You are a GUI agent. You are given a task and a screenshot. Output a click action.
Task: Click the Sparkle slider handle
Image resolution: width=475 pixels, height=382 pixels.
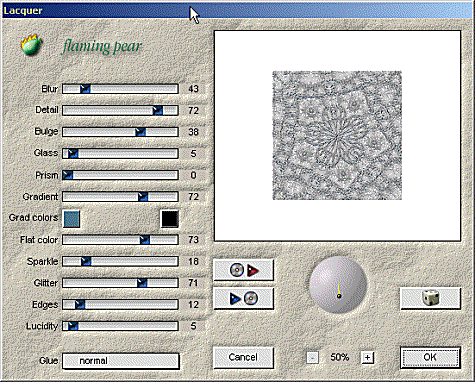click(86, 261)
